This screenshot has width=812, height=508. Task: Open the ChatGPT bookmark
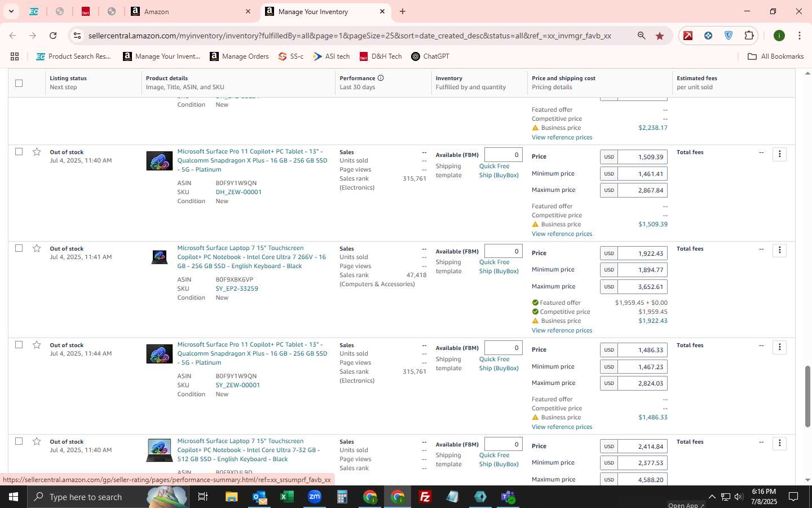430,56
